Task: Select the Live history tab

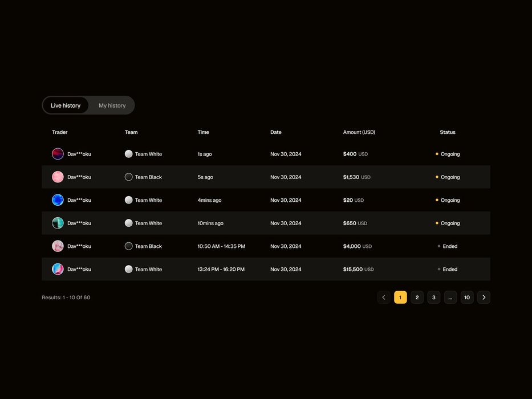Action: point(66,105)
